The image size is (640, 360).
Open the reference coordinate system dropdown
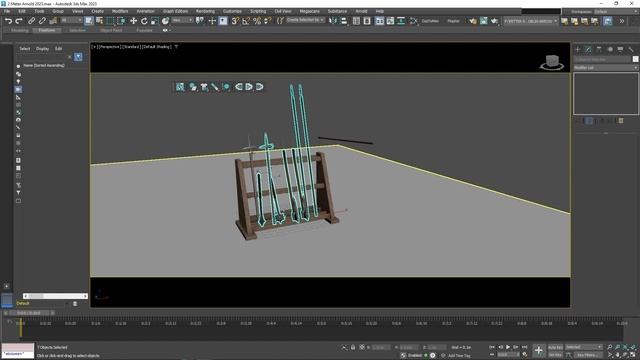[x=182, y=20]
